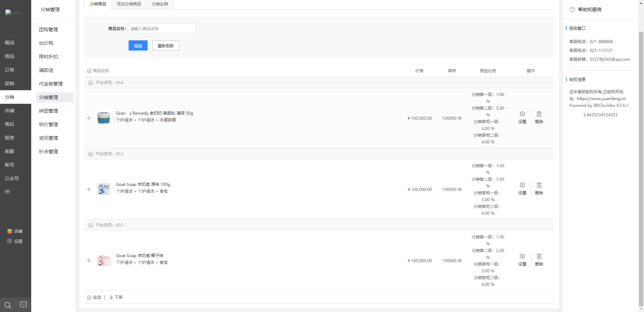The height and width of the screenshot is (312, 644).
Task: Click the 重新刷新 button
Action: (166, 45)
